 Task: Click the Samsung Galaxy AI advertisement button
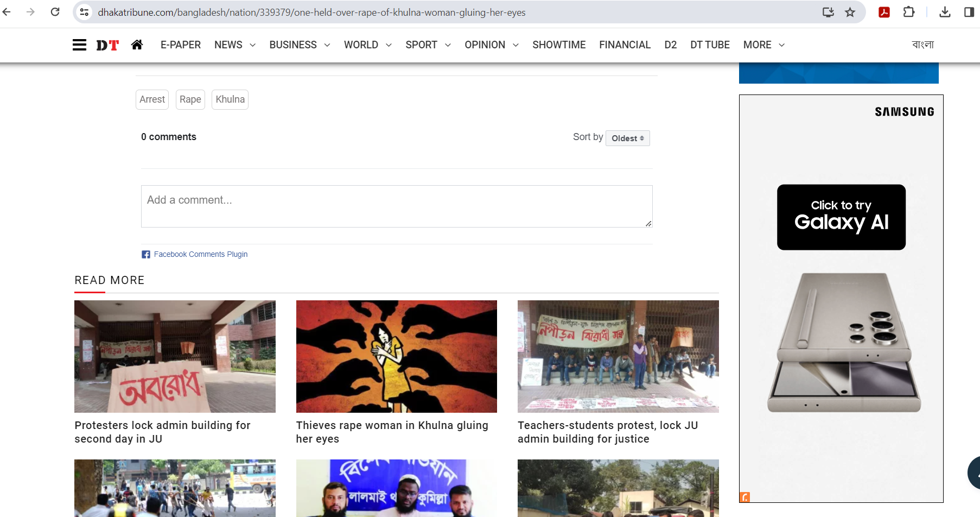(x=841, y=217)
